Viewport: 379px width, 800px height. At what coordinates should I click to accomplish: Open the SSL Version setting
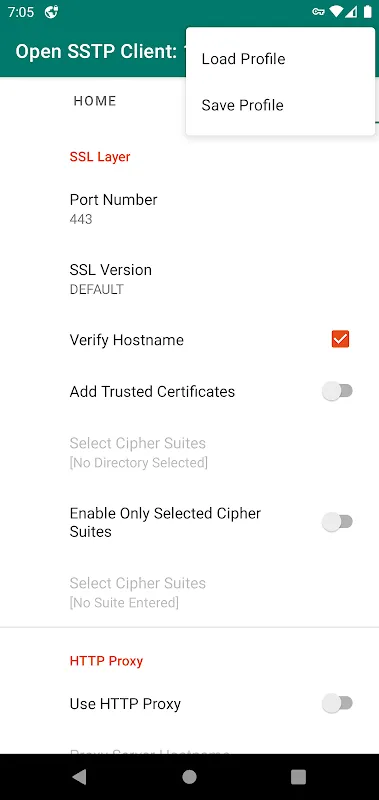189,279
